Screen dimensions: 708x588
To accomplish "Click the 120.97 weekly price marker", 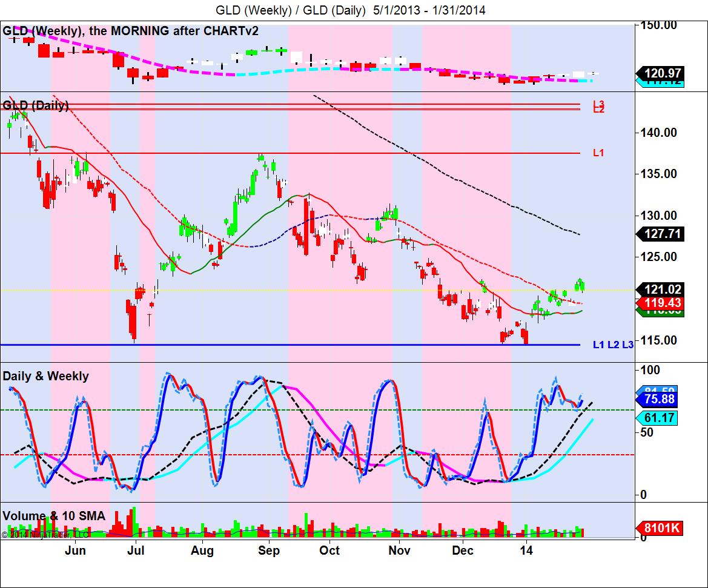I will (x=660, y=73).
